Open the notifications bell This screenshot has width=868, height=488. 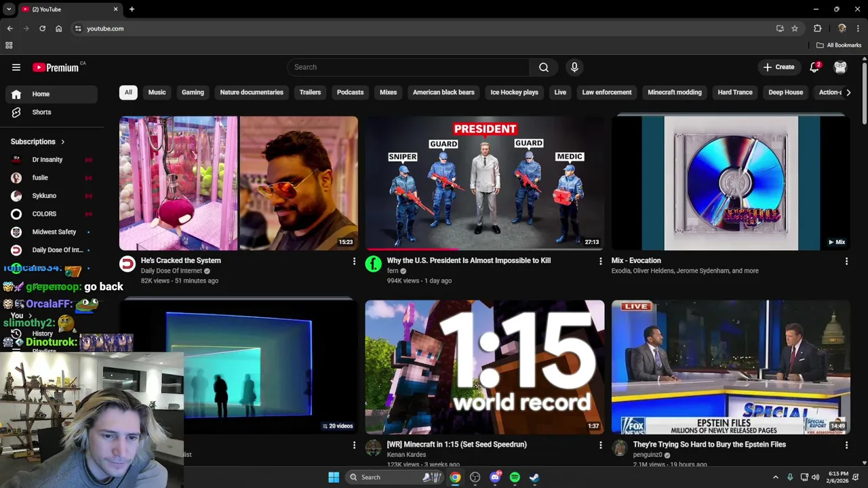click(814, 67)
